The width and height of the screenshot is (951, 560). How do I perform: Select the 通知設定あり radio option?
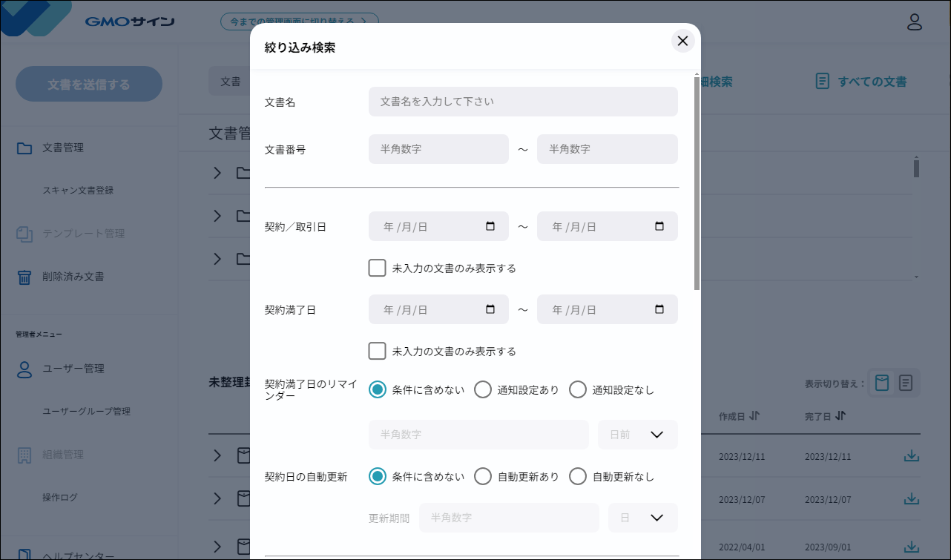pos(483,390)
